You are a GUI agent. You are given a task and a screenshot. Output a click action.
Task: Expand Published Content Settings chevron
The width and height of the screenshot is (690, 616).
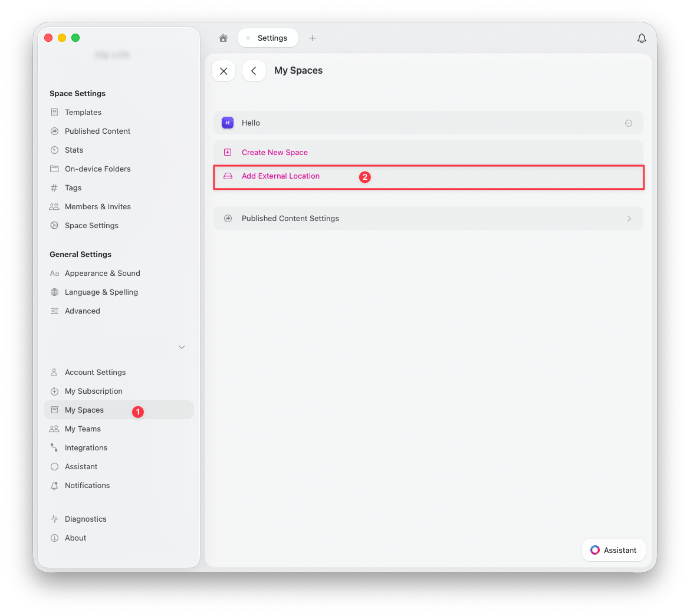click(x=629, y=219)
